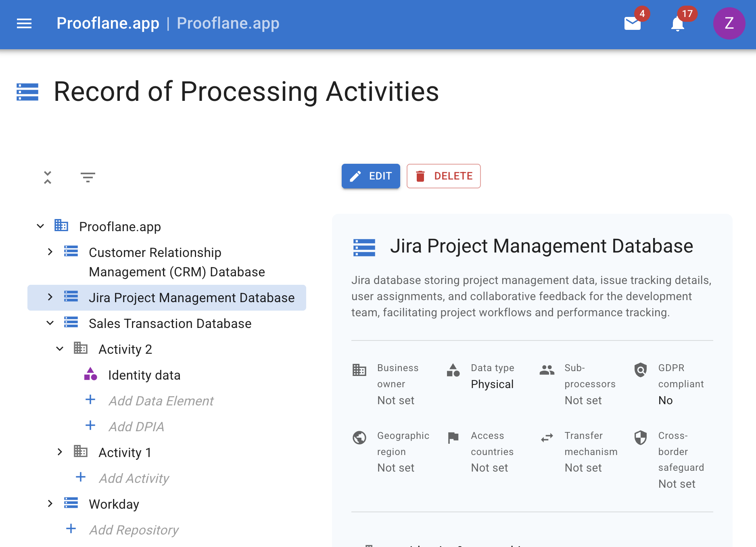This screenshot has height=547, width=756.
Task: Expand the Customer Relationship Management (CRM) Database node
Action: coord(50,252)
